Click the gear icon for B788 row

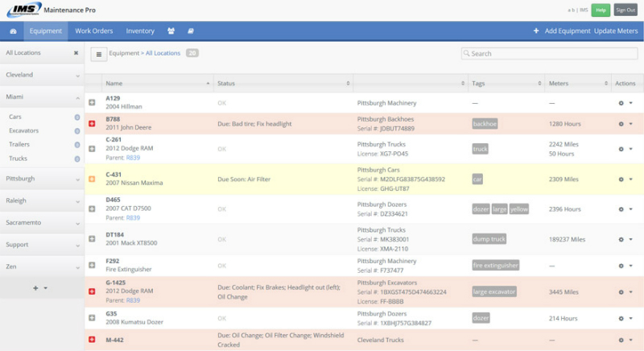point(621,124)
